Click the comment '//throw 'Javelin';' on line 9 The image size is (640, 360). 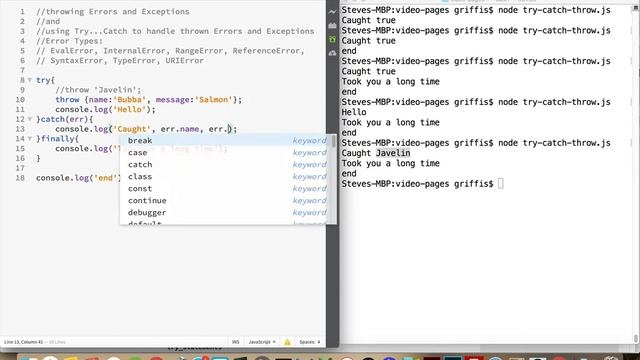click(x=98, y=90)
